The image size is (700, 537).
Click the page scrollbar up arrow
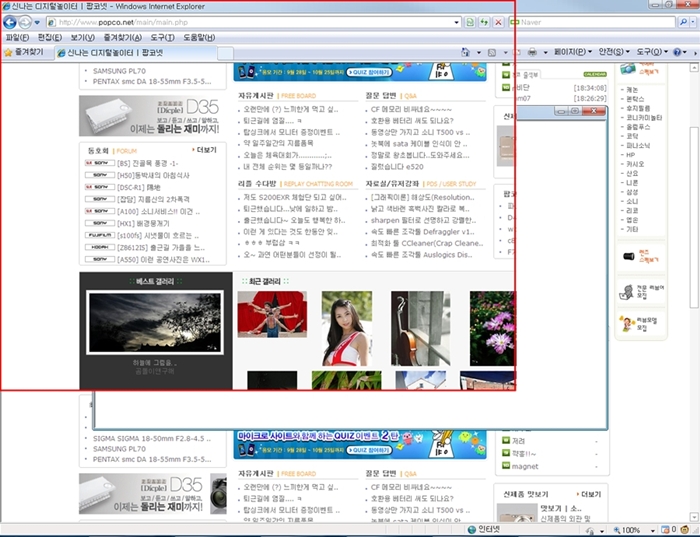click(x=694, y=68)
